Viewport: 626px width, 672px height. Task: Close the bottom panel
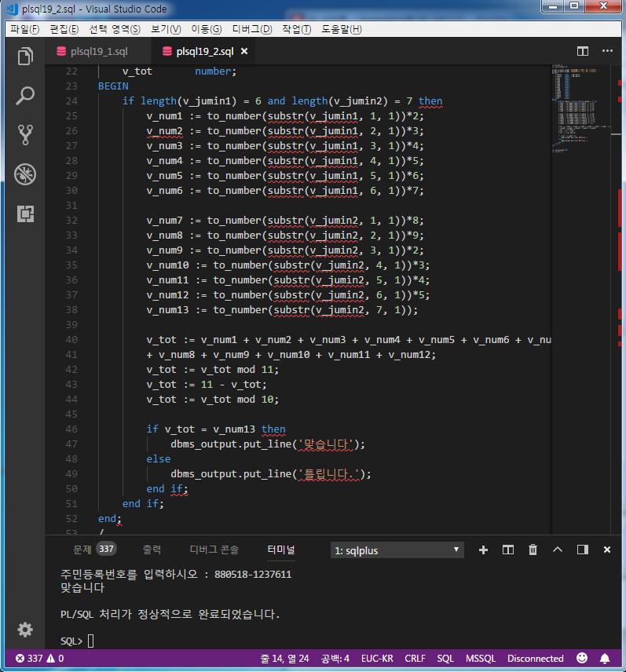coord(607,550)
